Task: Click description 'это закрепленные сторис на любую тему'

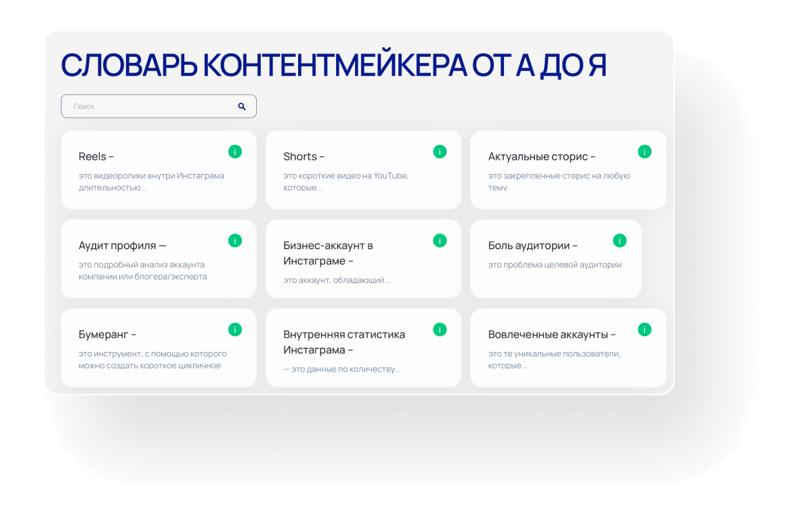Action: coord(559,181)
